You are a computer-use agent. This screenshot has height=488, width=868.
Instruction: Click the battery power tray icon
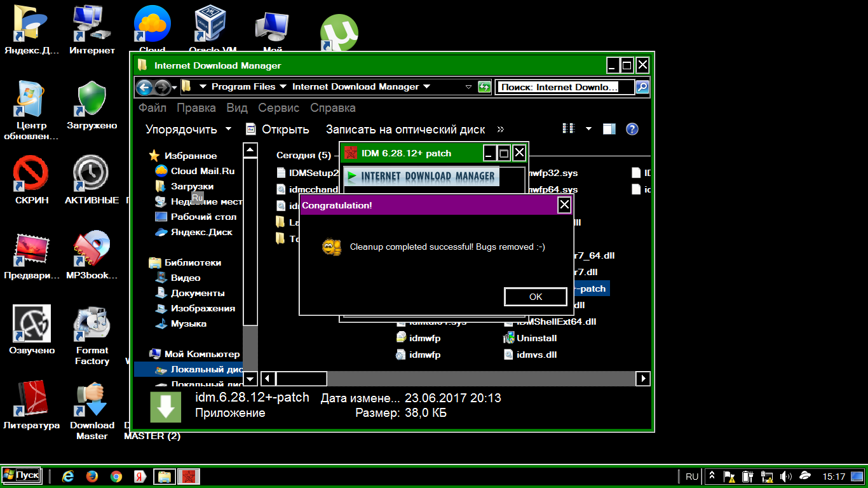point(748,476)
